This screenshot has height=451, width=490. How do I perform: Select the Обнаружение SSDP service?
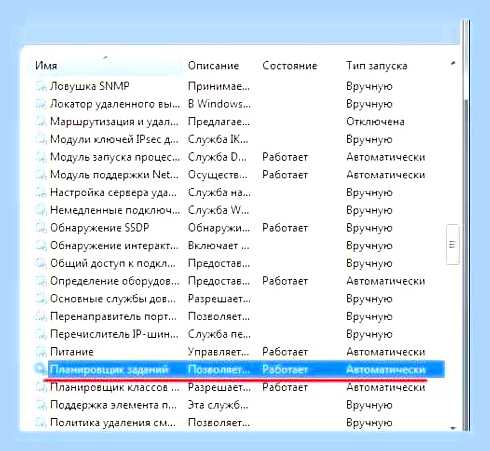[x=99, y=228]
